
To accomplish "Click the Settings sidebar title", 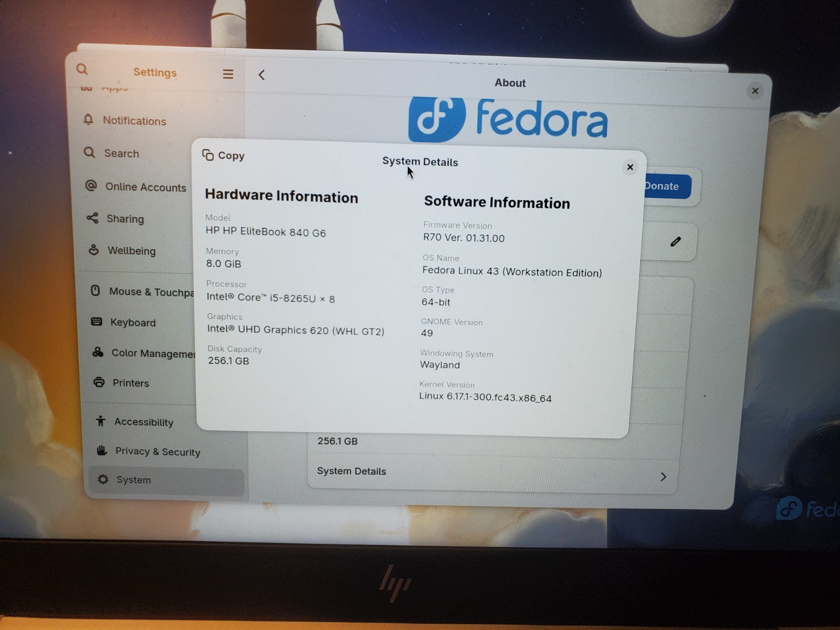I will coord(155,72).
